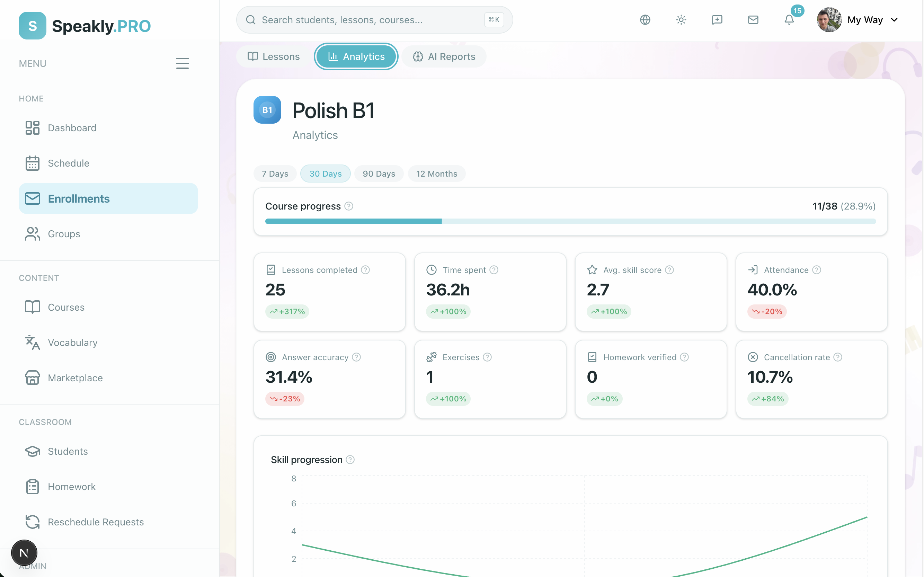This screenshot has height=577, width=924.
Task: Open Answer accuracy help icon
Action: coord(356,357)
